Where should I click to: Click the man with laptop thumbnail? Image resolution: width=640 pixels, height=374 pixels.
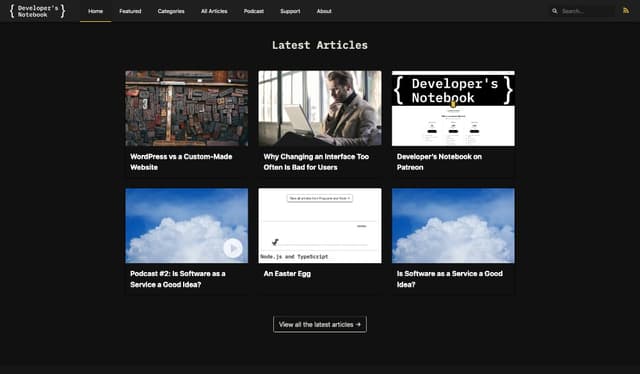[x=320, y=108]
